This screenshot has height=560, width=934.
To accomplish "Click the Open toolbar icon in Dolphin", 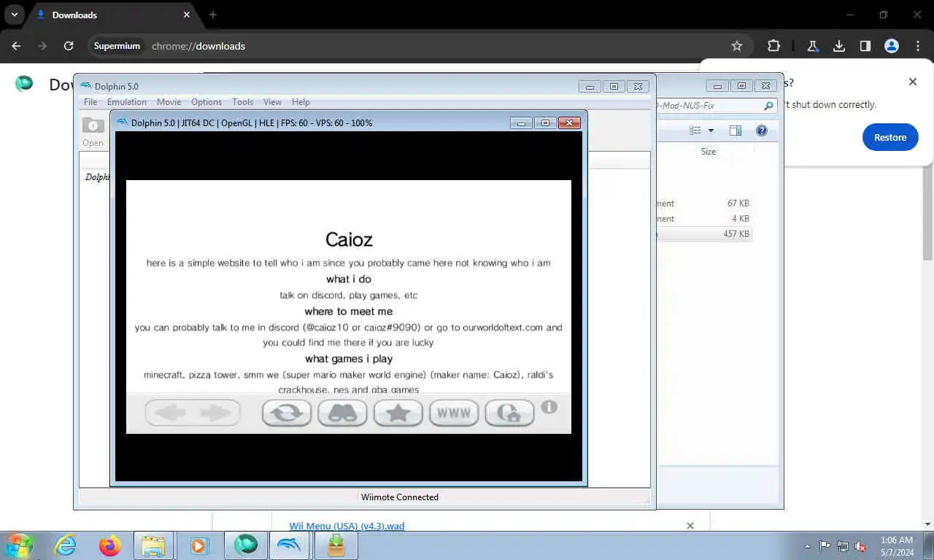I will point(93,131).
